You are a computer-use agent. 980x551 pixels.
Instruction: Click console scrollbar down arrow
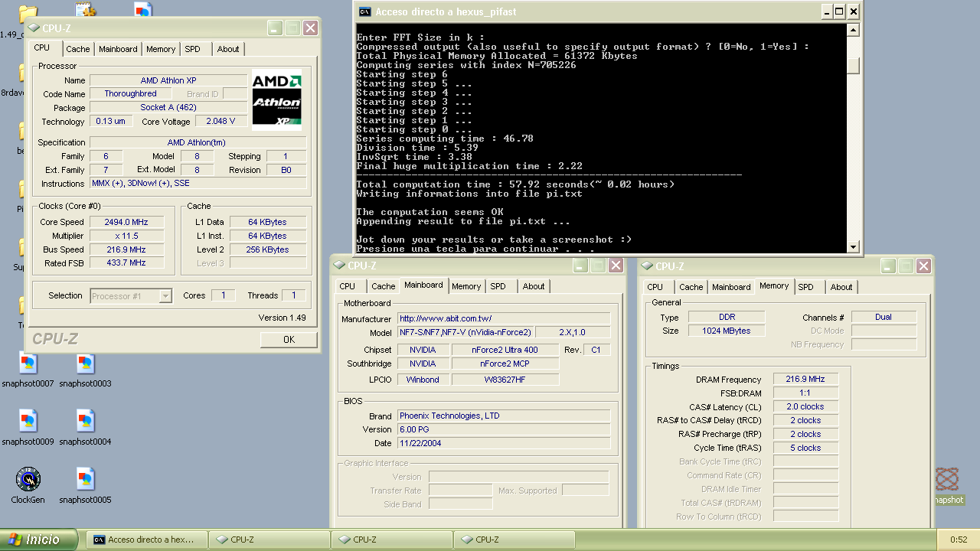tap(853, 246)
